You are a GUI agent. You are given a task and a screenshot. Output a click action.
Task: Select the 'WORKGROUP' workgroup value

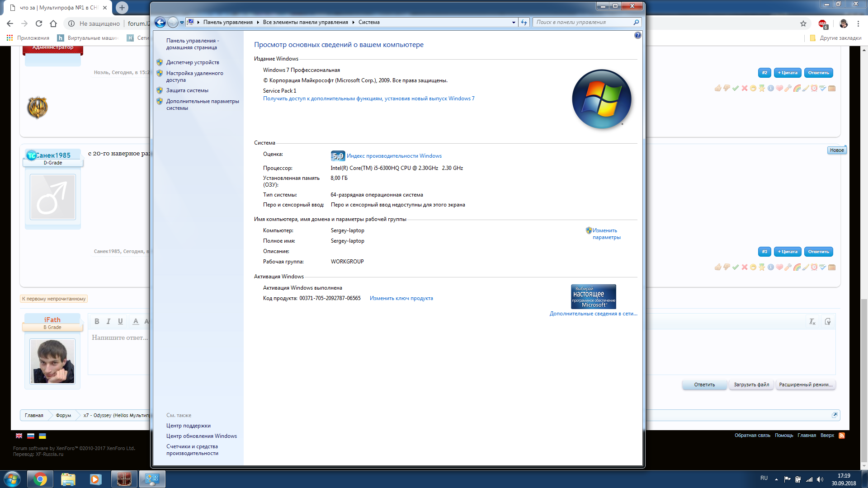coord(347,262)
